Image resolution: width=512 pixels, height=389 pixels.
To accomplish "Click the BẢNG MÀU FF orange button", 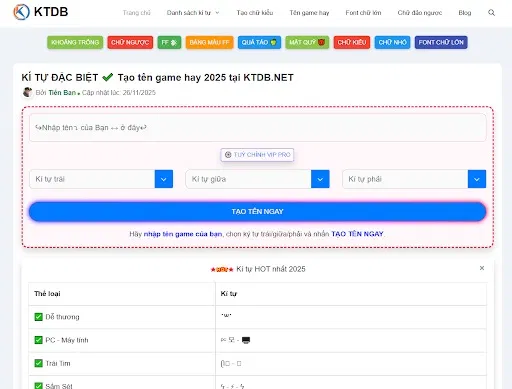I will point(209,42).
